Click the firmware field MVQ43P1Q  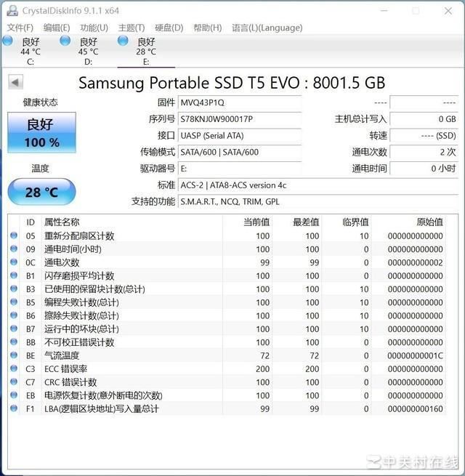tap(240, 102)
